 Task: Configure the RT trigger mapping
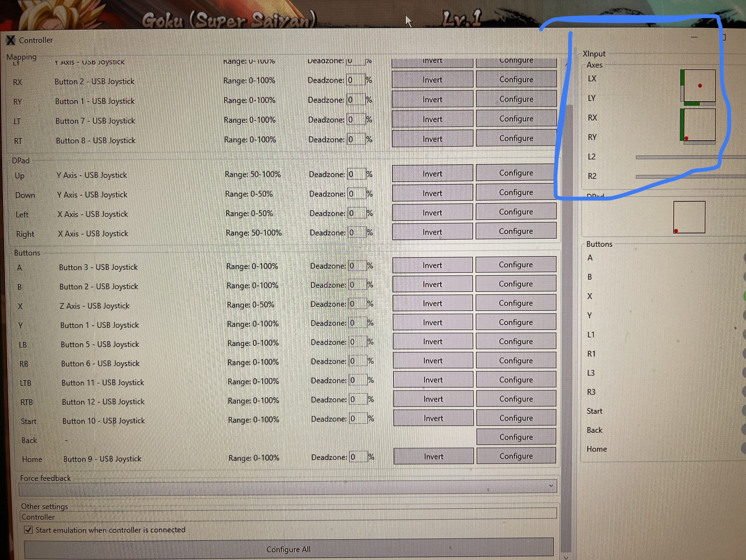(x=516, y=138)
